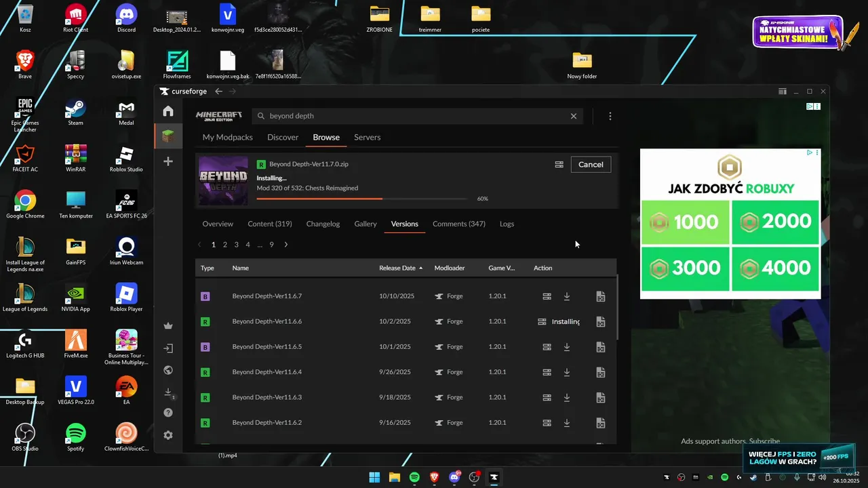Open server pack icon for Ver11.6.7
The image size is (868, 488).
coord(547,296)
